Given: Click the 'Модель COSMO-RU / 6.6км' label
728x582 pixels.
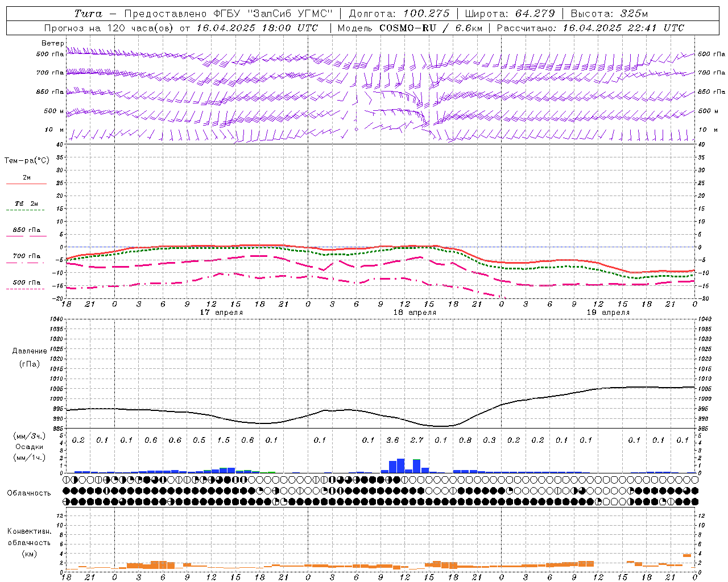Looking at the screenshot, I should click(x=410, y=28).
